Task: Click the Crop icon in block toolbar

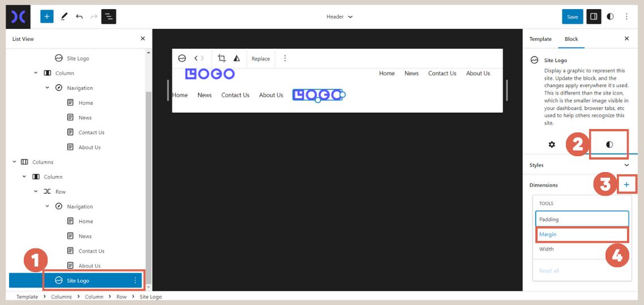Action: coord(221,58)
